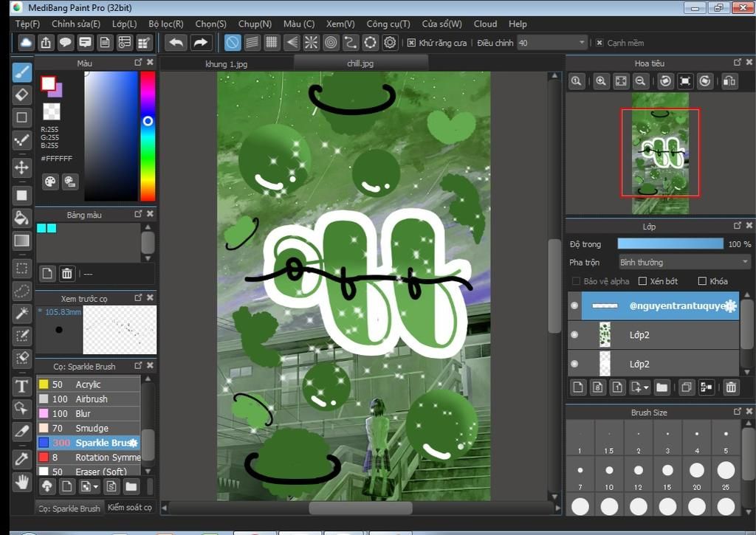Click the canvas horizontal scrollbar
This screenshot has width=756, height=535.
pos(360,508)
